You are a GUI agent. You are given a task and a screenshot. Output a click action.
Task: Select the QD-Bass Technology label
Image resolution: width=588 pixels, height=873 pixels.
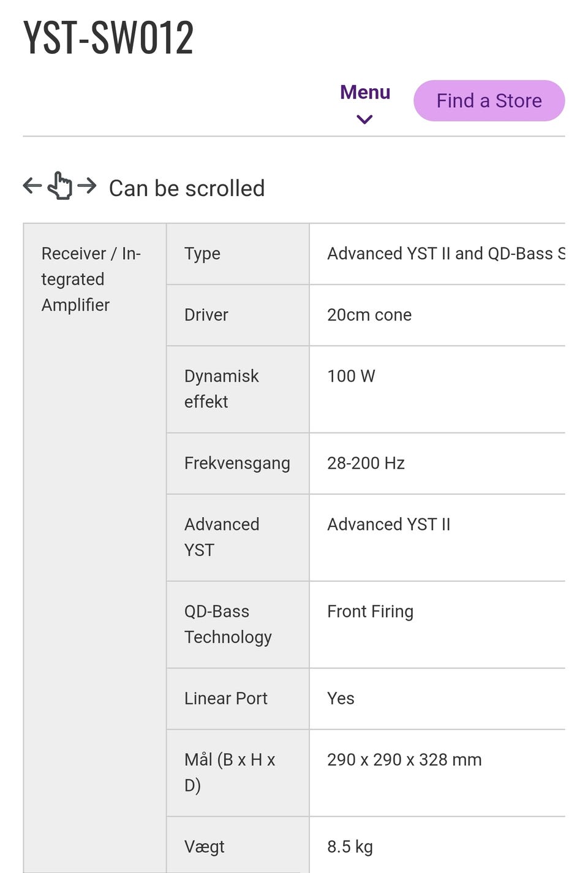click(228, 624)
